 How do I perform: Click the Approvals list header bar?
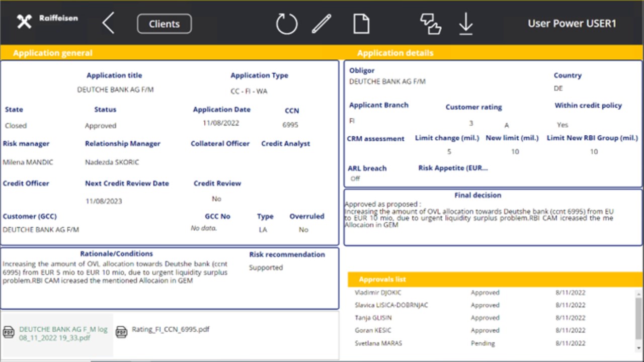[495, 279]
